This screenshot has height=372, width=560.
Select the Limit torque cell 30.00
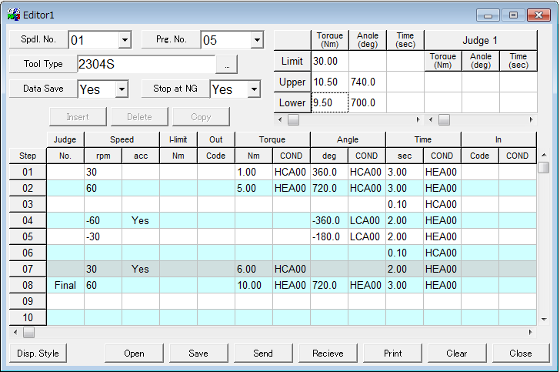(330, 61)
